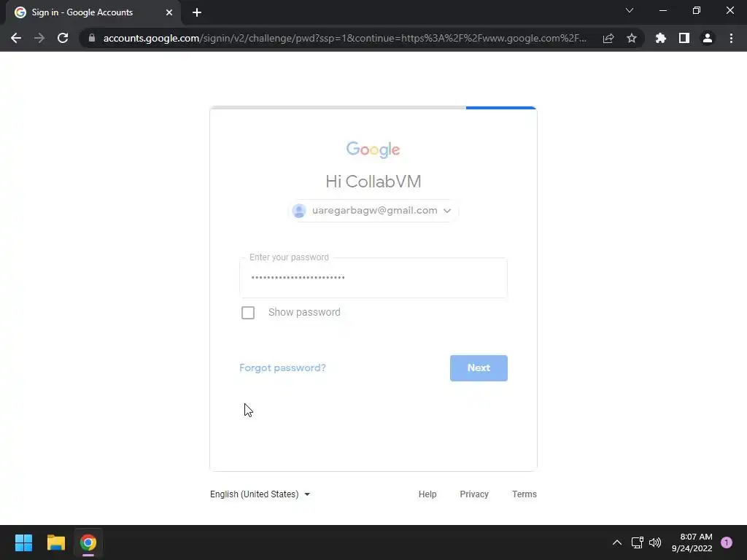
Task: Click the Forgot password? link
Action: (x=282, y=367)
